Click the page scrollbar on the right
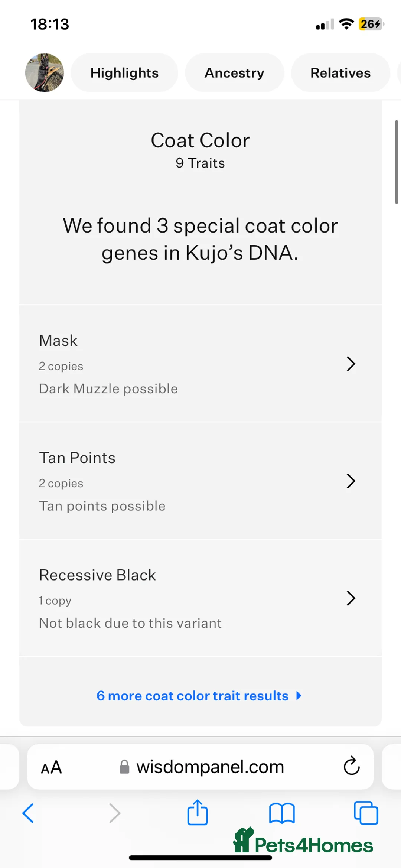 (396, 162)
